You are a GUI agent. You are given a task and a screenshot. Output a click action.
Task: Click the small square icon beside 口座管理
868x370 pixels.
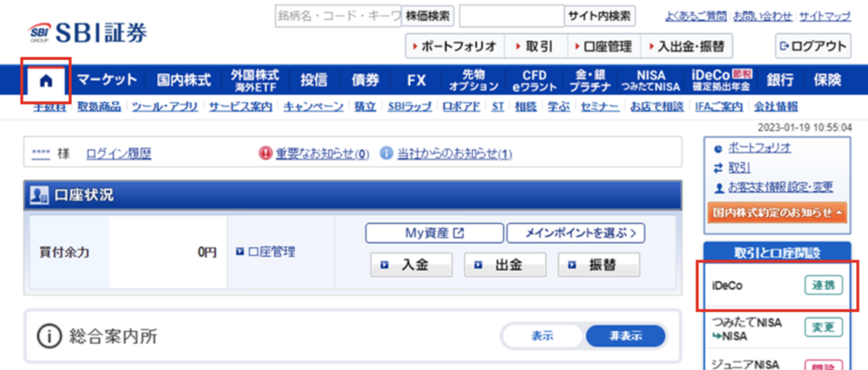point(240,252)
